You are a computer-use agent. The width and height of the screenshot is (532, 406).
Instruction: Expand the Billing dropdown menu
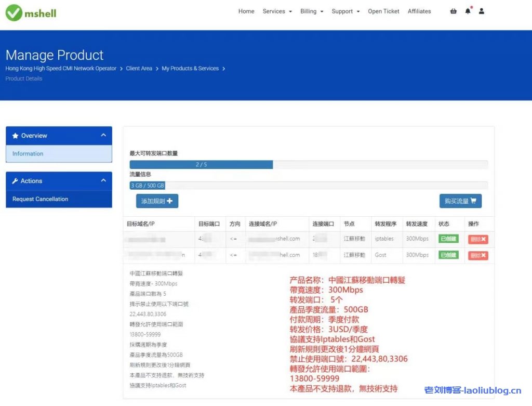click(312, 11)
